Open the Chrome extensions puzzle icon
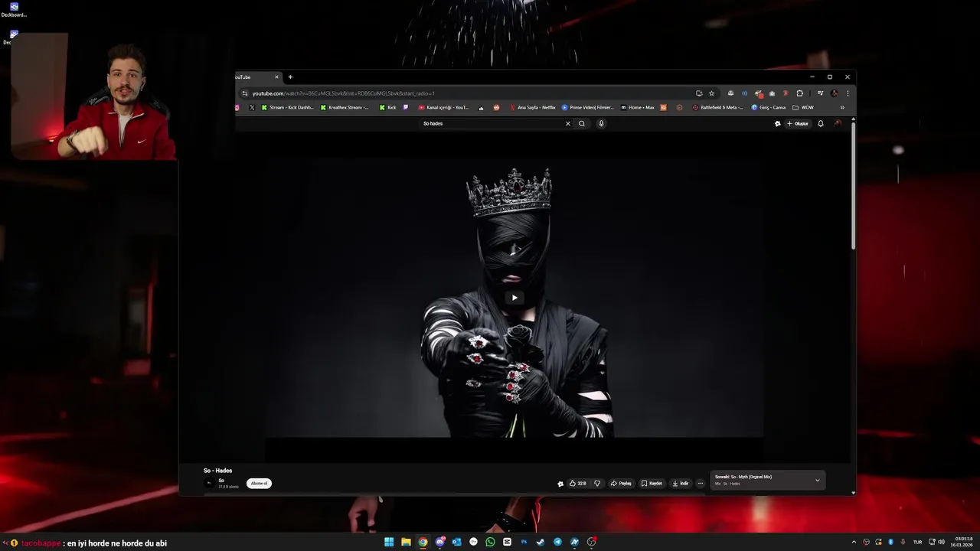This screenshot has width=980, height=551. [x=800, y=93]
